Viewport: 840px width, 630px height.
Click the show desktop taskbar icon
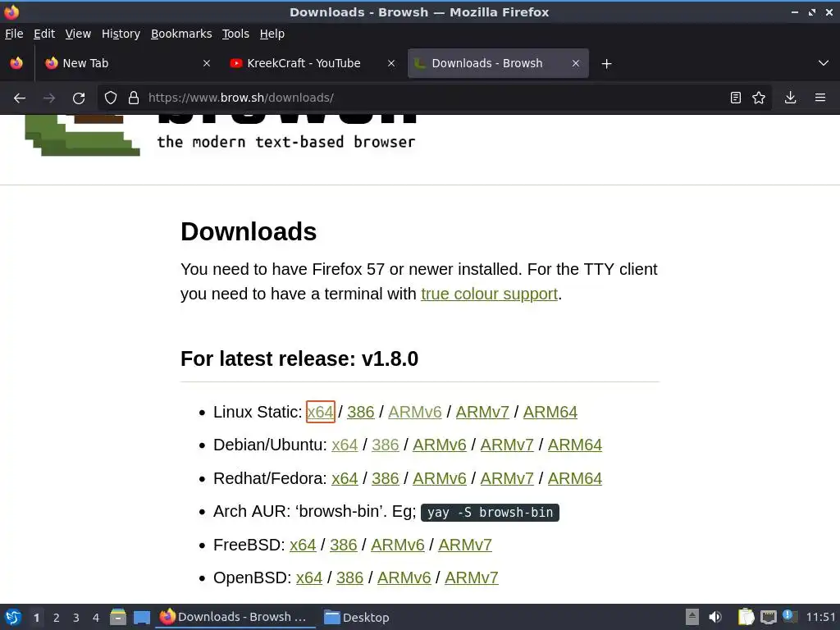142,618
